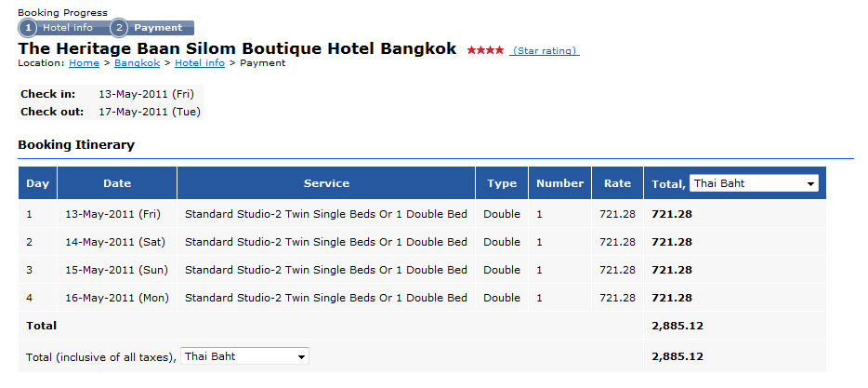Click the 2,885.12 value in the Total row
868x388 pixels.
pyautogui.click(x=677, y=326)
